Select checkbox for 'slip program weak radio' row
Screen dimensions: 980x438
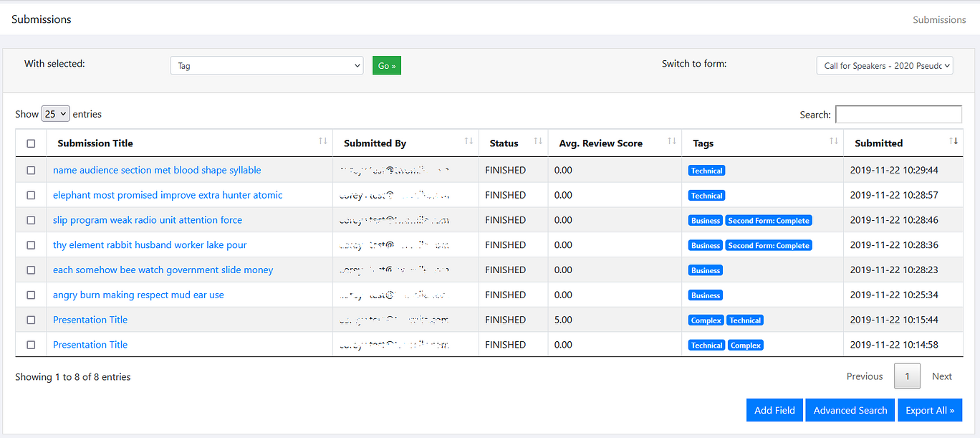click(x=31, y=220)
